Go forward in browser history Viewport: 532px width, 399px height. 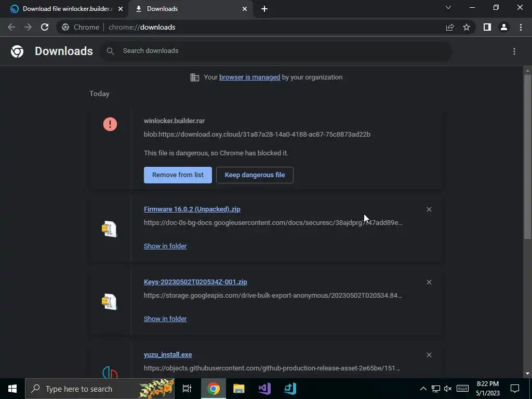point(28,27)
